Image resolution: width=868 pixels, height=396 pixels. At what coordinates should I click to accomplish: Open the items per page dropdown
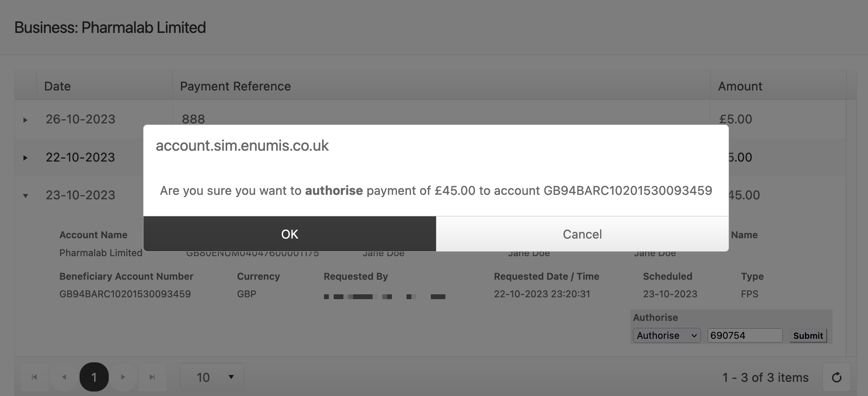point(212,377)
